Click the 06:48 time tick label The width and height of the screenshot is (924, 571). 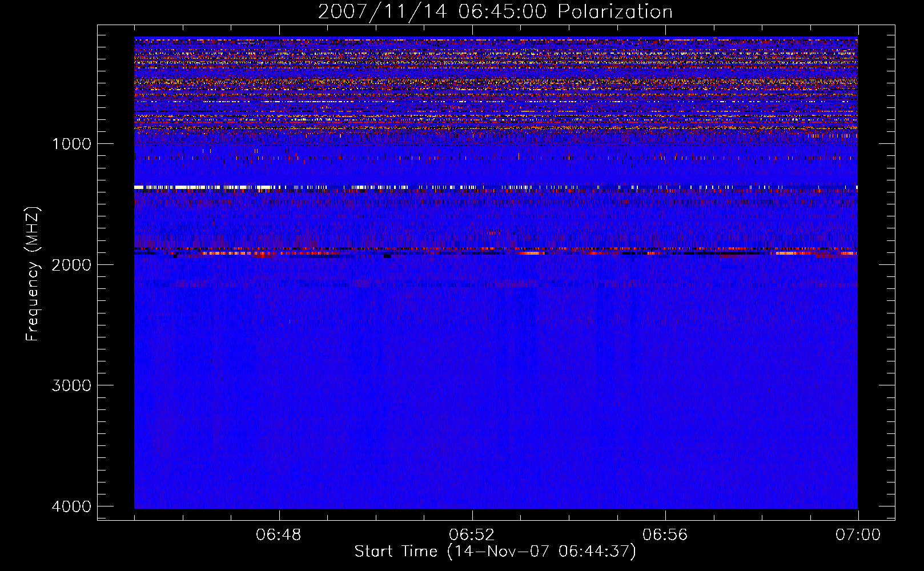coord(279,535)
